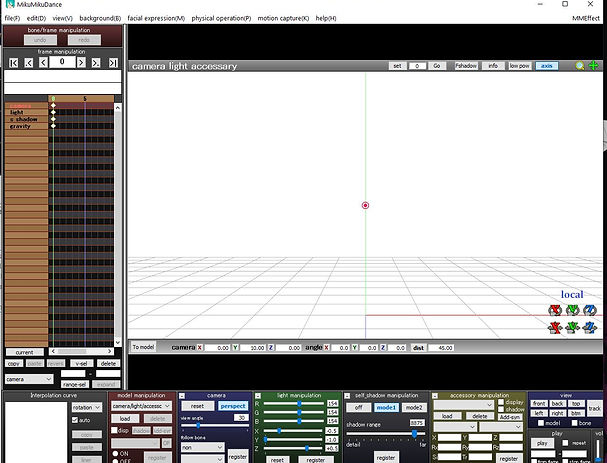Open the edit(D) menu
Viewport: 607px width, 463px height.
(x=36, y=18)
